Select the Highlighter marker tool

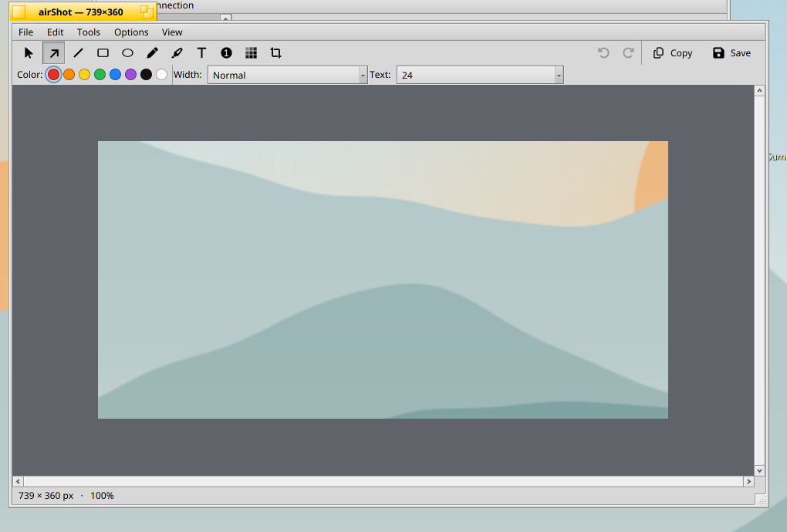[177, 53]
